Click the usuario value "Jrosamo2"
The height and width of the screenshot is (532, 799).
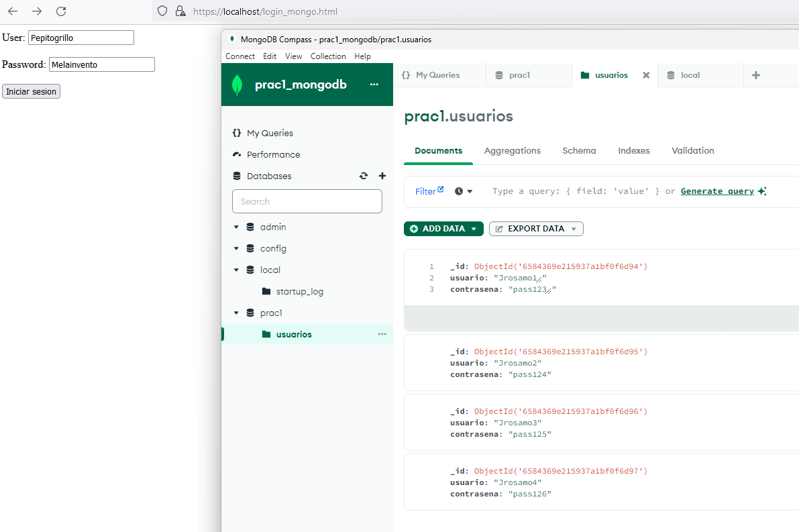click(x=517, y=363)
